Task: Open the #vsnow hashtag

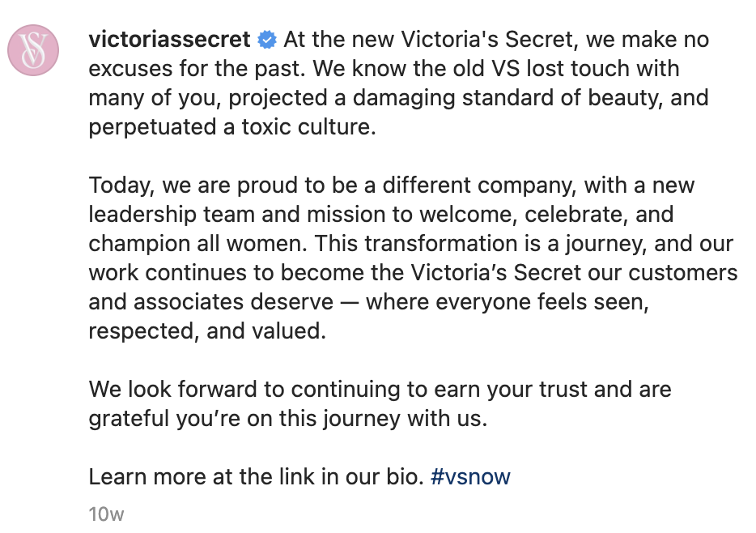Action: point(470,476)
